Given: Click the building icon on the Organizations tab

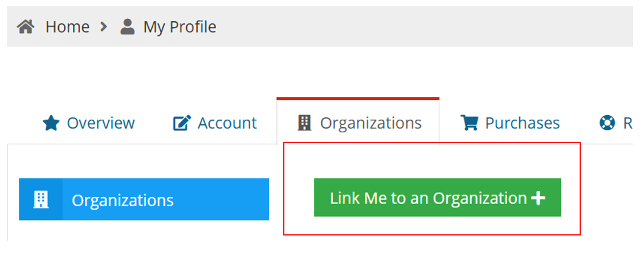Looking at the screenshot, I should (304, 123).
